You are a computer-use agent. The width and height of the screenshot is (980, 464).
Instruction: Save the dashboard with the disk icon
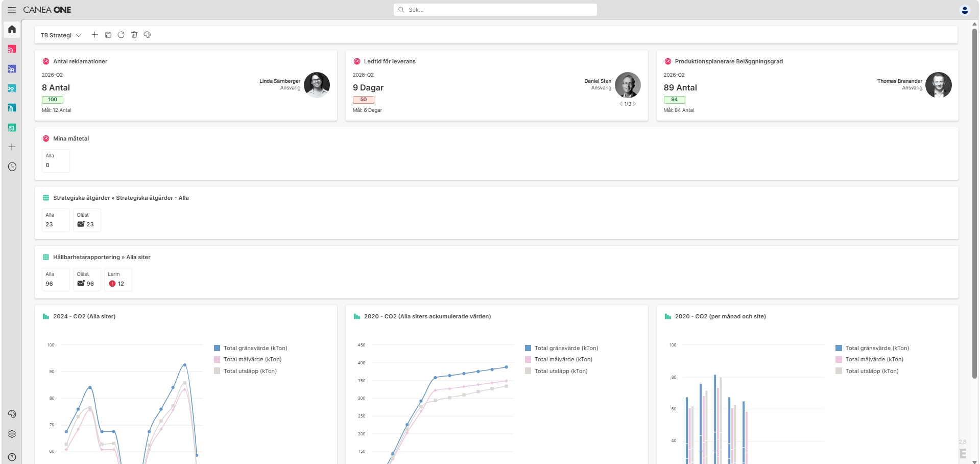pyautogui.click(x=108, y=35)
